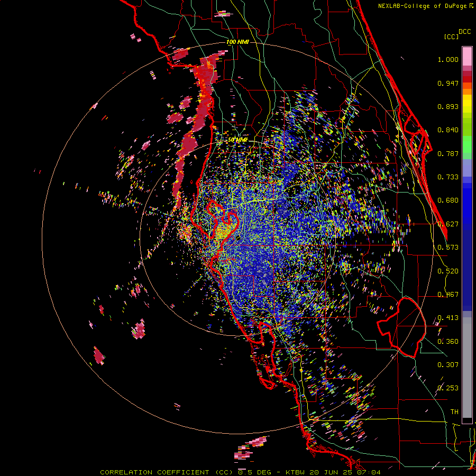
Task: Select the 0.253 scale value
Action: point(448,388)
